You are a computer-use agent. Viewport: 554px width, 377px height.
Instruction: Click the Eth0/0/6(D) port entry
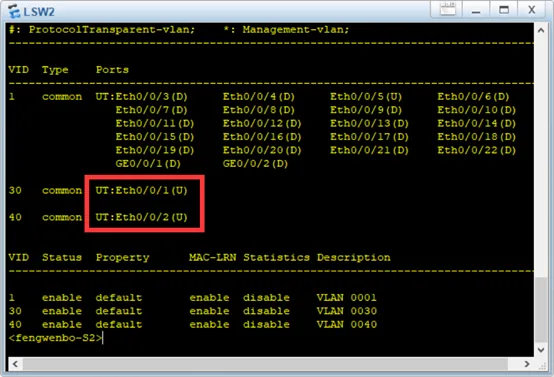tap(473, 96)
